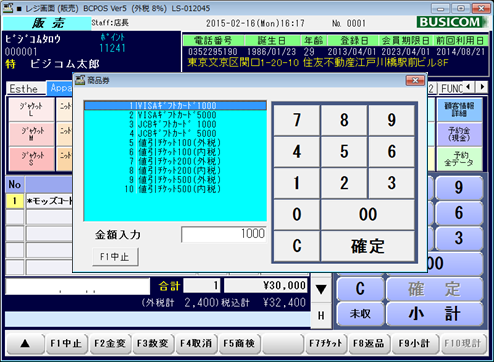Image resolution: width=494 pixels, height=362 pixels.
Task: Clear amount with dialog C key
Action: coord(297,246)
